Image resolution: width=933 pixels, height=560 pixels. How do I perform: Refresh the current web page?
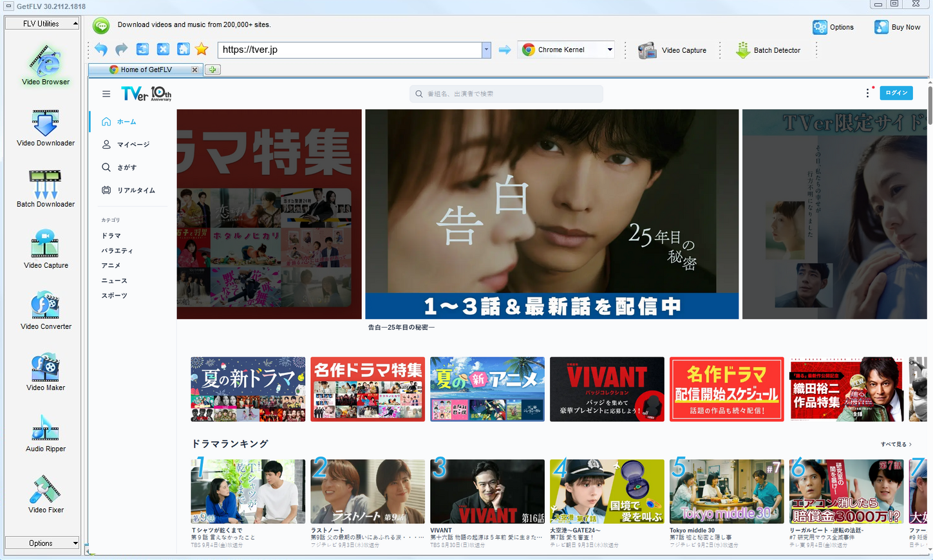pos(142,50)
